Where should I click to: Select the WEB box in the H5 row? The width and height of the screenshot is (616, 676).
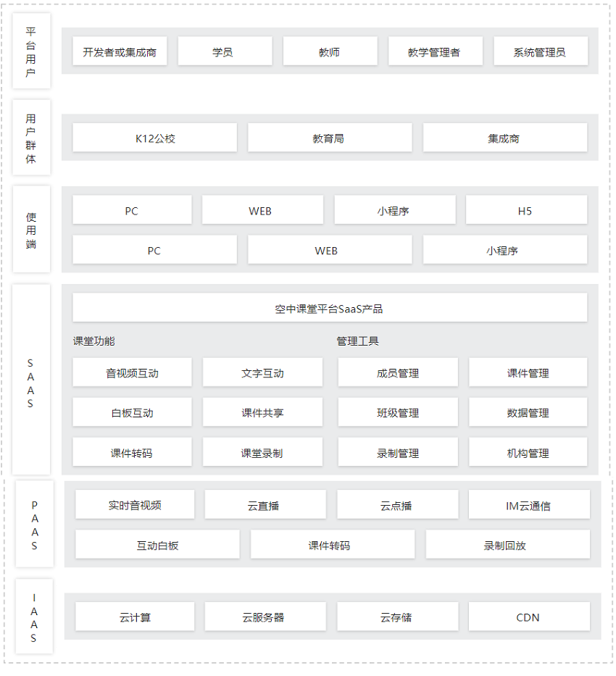coord(262,210)
